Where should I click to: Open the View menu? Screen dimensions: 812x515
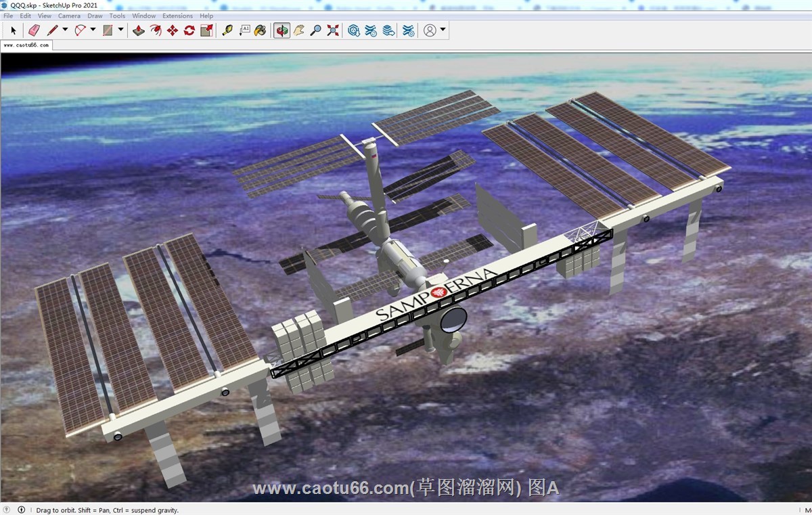tap(44, 16)
